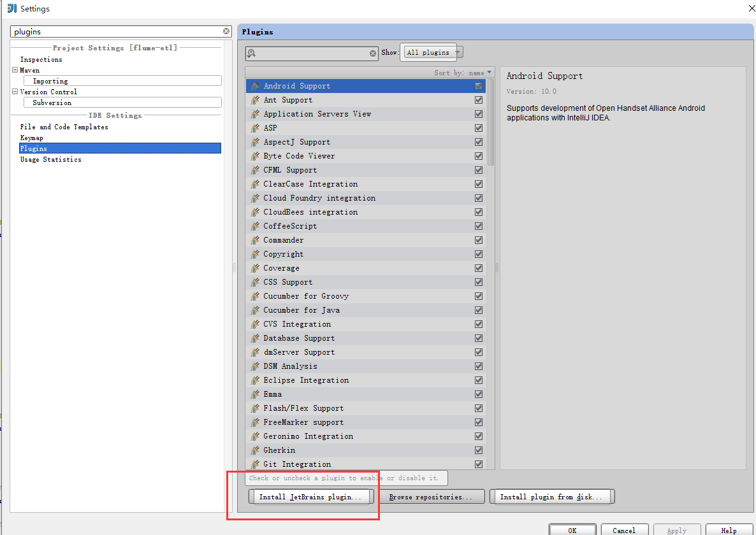Click the Gherkin plugin icon
The image size is (756, 535).
click(255, 450)
